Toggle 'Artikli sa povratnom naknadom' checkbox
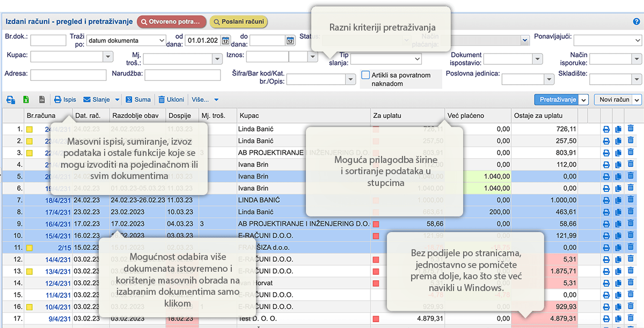The height and width of the screenshot is (328, 644). coord(366,76)
